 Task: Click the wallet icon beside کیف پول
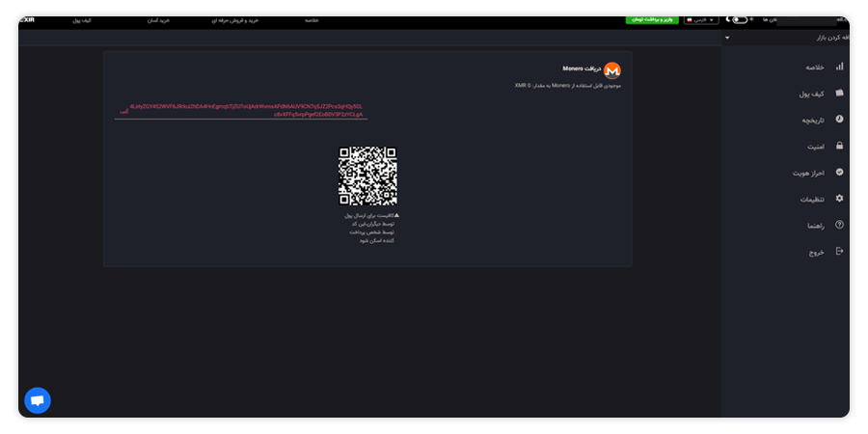pos(839,93)
